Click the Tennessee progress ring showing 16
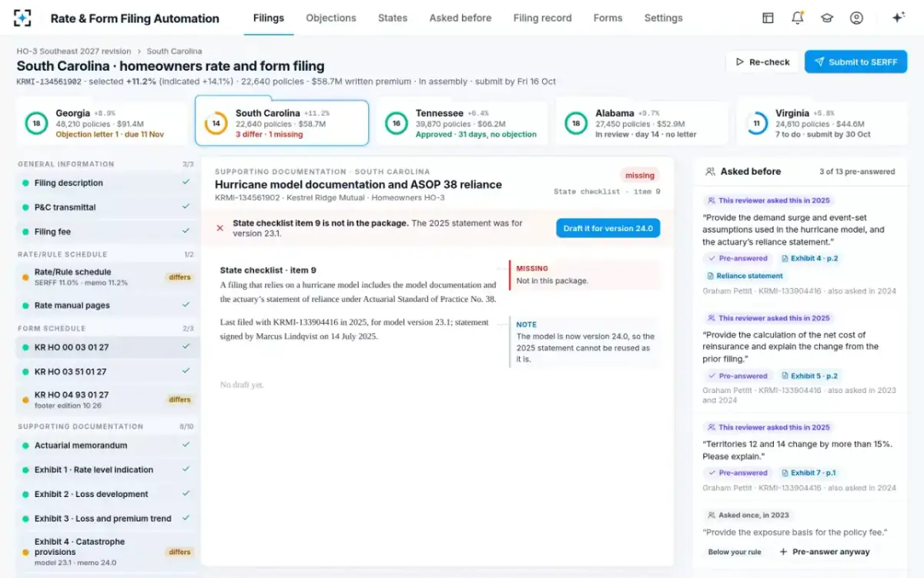This screenshot has width=924, height=578. 396,123
